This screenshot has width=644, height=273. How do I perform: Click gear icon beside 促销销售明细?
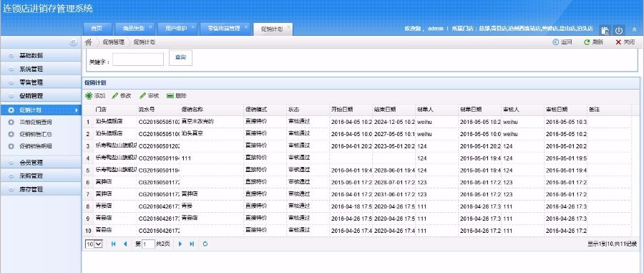11,146
